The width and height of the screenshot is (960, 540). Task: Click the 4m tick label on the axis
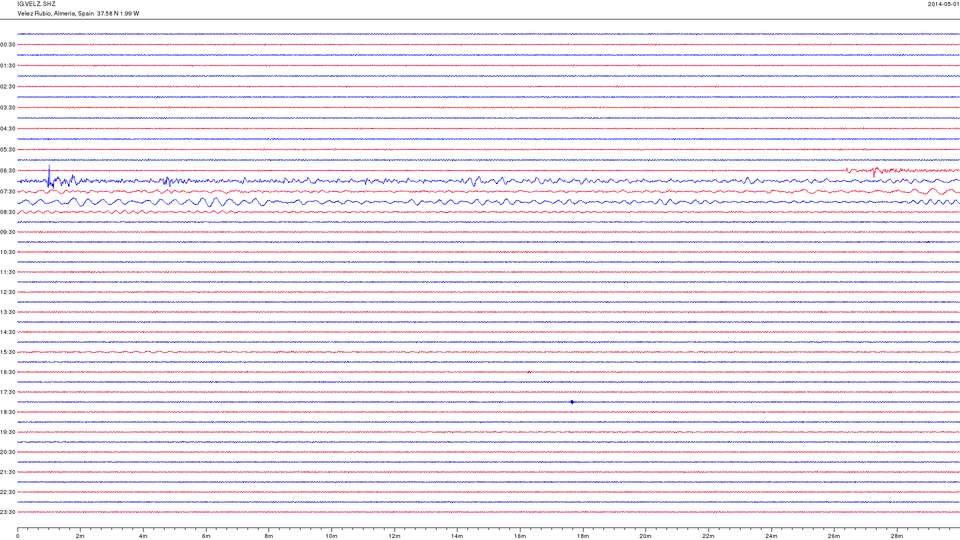143,536
